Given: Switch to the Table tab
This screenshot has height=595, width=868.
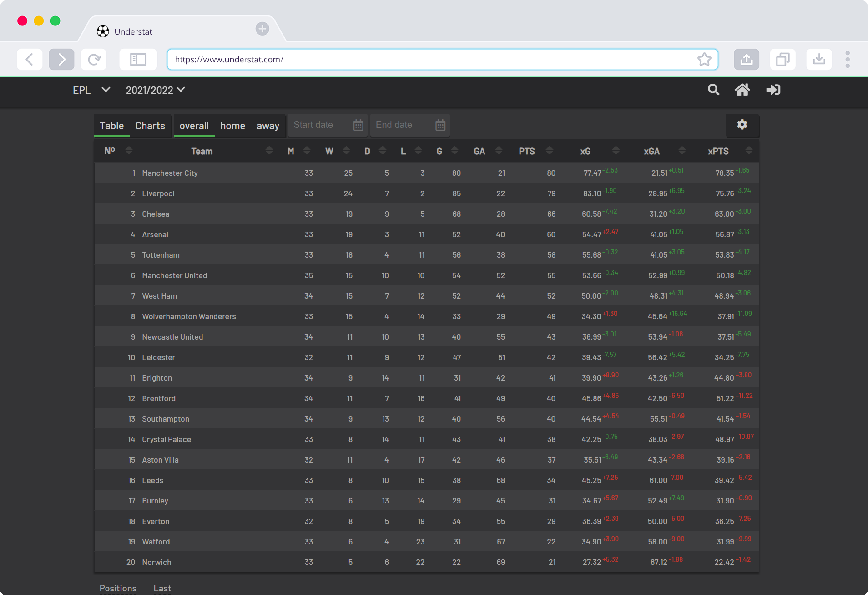Looking at the screenshot, I should (x=111, y=126).
